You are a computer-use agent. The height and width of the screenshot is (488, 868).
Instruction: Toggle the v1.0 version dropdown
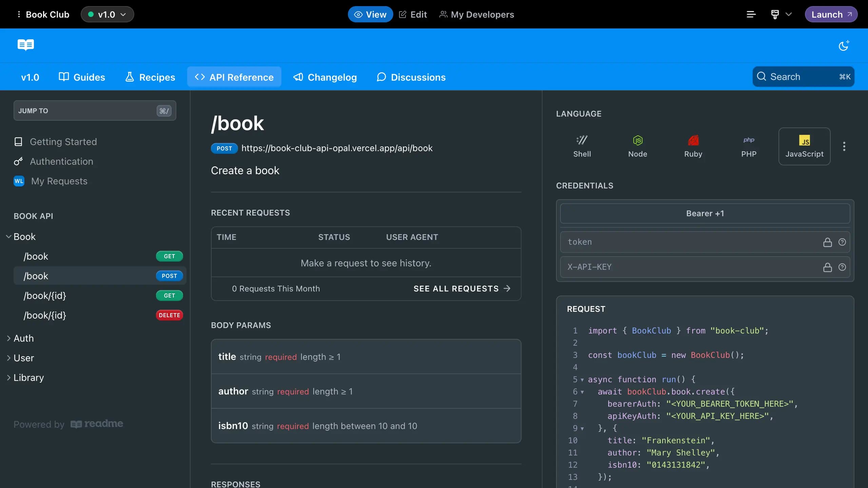pos(107,14)
